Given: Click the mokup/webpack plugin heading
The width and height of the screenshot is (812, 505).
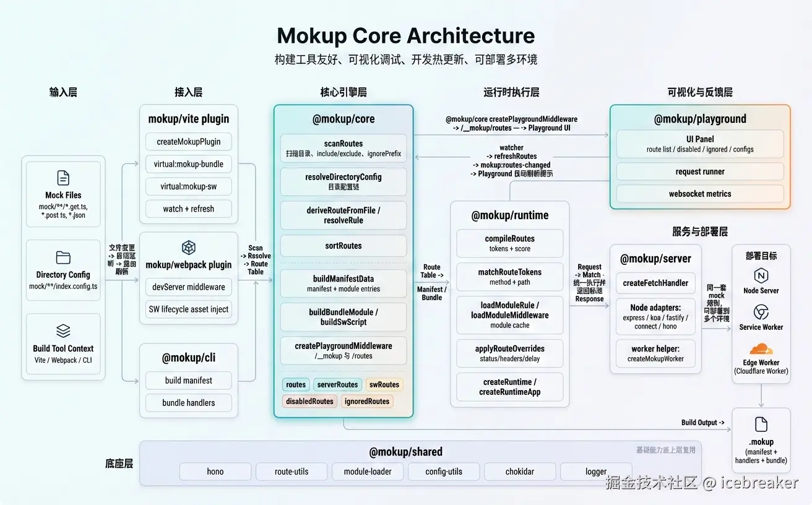Looking at the screenshot, I should [x=189, y=264].
